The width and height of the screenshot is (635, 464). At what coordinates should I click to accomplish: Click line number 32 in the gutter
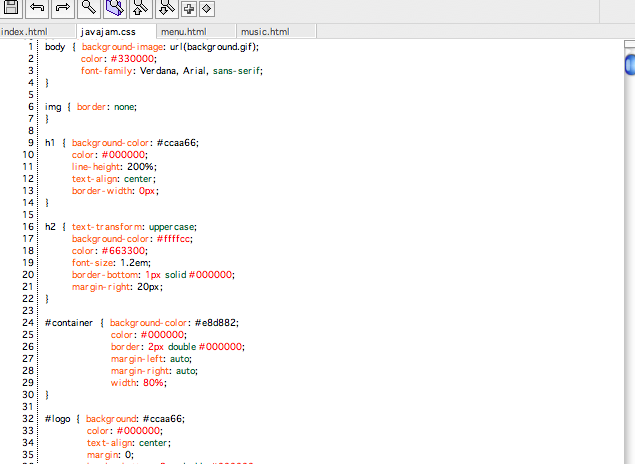28,419
